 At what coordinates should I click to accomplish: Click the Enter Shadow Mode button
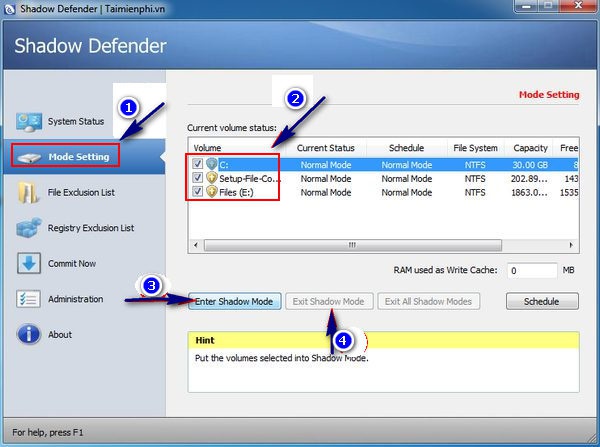click(235, 302)
